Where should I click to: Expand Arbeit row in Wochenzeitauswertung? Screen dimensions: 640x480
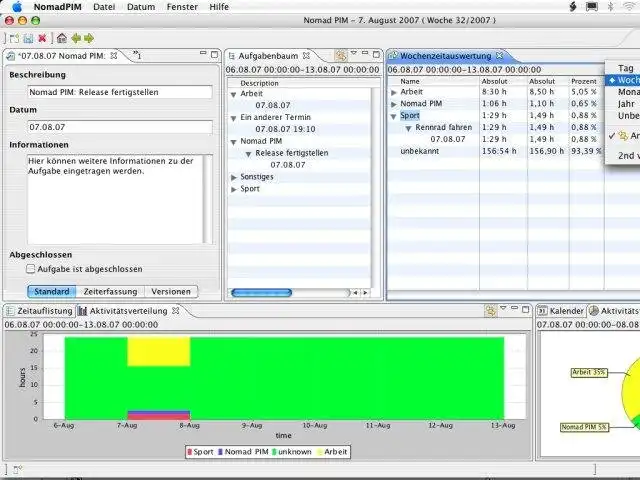coord(393,92)
